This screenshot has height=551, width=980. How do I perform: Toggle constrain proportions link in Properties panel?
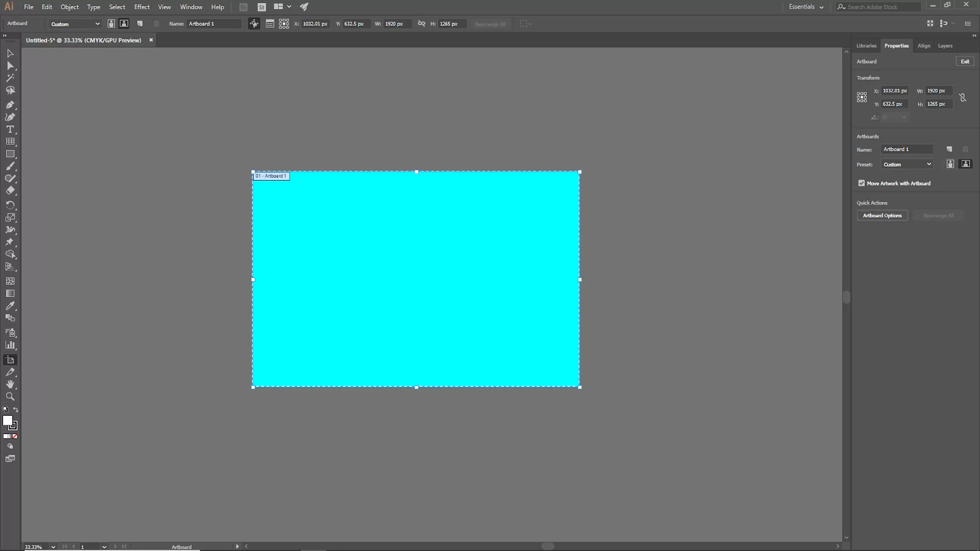point(962,97)
